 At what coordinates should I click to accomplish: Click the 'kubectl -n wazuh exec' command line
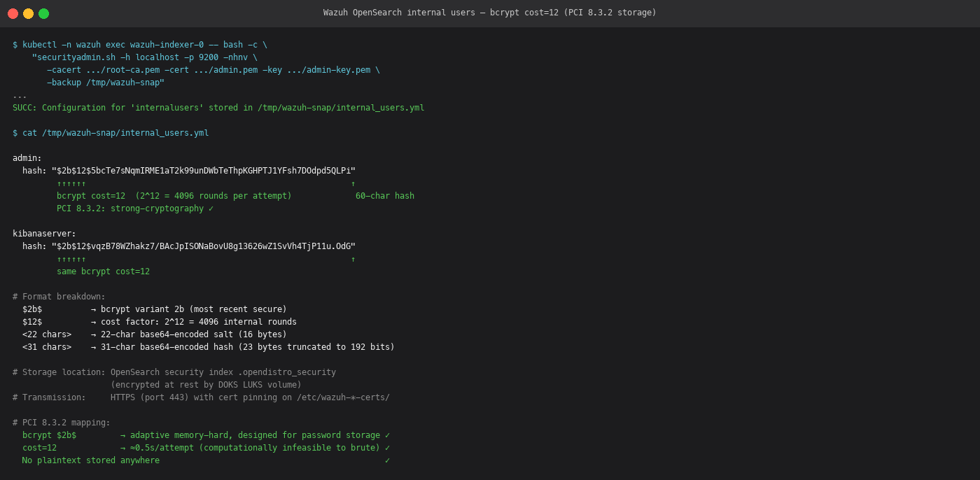pyautogui.click(x=140, y=45)
